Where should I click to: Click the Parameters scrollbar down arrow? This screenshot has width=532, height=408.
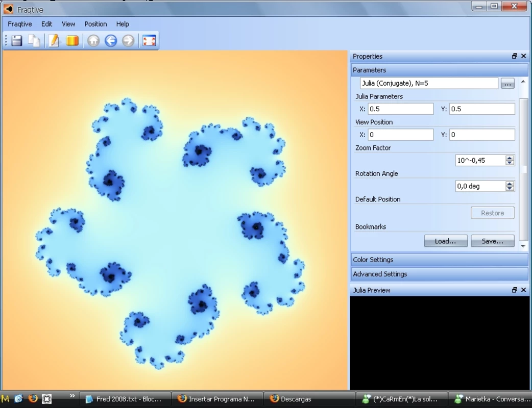[523, 246]
